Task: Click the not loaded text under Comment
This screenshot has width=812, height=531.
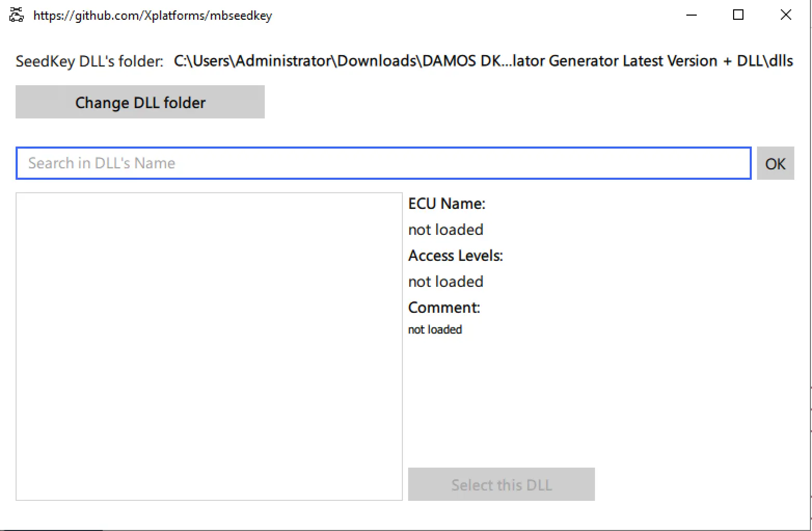Action: [435, 329]
